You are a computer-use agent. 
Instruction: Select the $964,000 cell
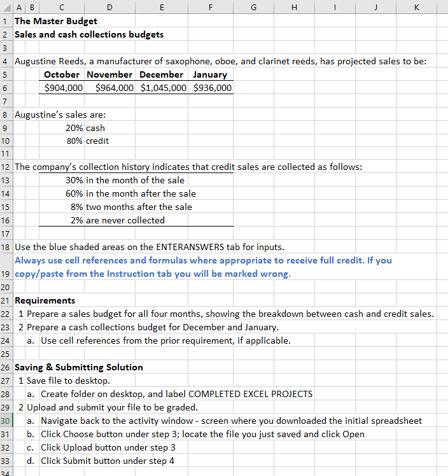[109, 88]
